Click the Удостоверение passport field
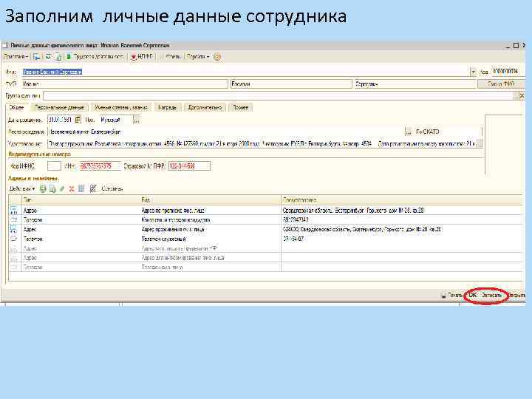532x399 pixels. [262, 144]
